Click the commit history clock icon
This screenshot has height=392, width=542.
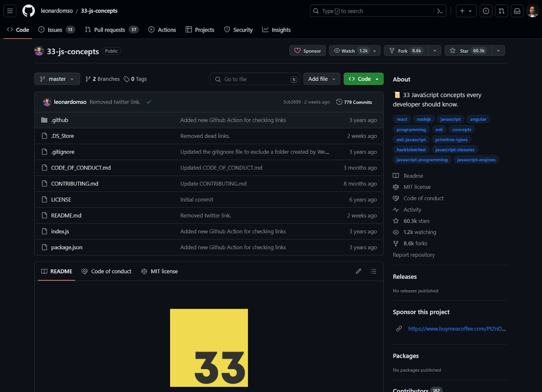tap(339, 102)
